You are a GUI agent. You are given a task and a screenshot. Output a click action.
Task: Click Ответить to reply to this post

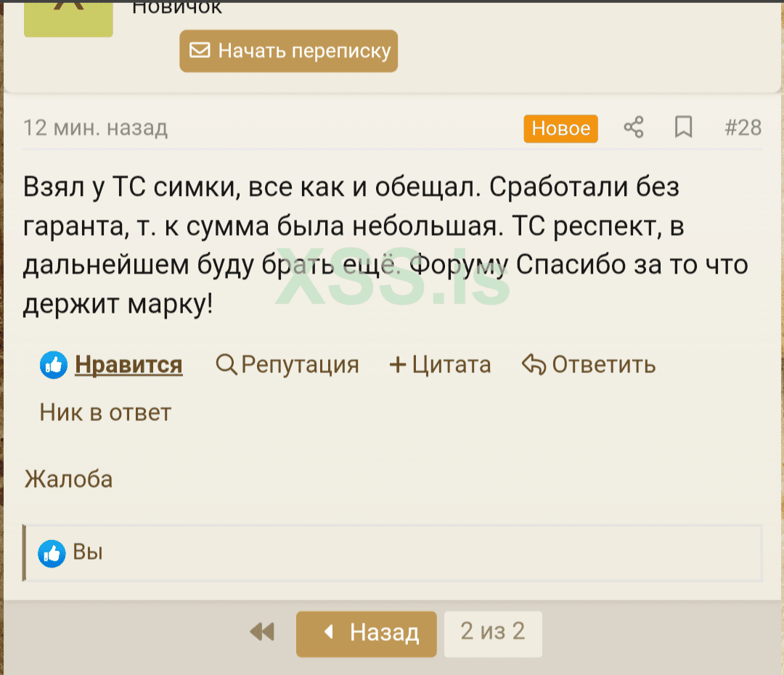604,364
